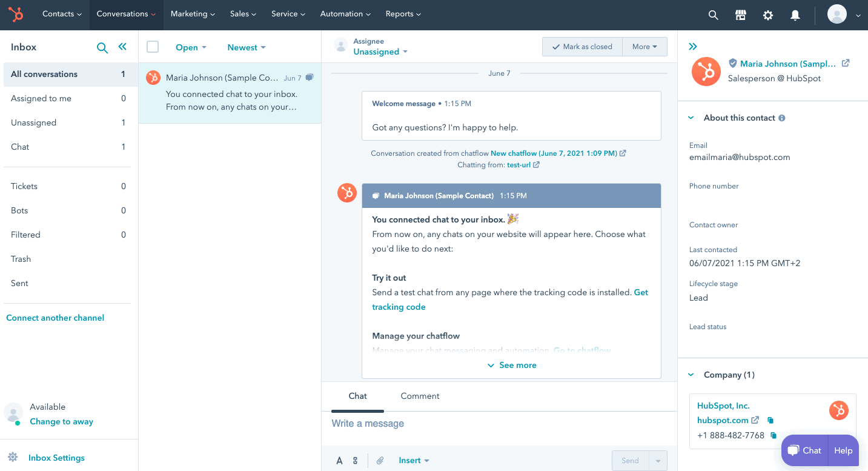Click the HubSpot sprocket logo

pos(16,14)
